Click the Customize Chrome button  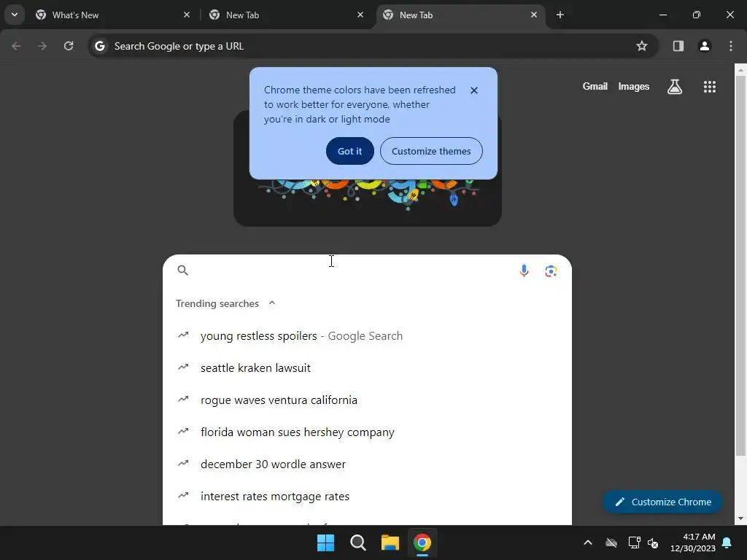662,502
